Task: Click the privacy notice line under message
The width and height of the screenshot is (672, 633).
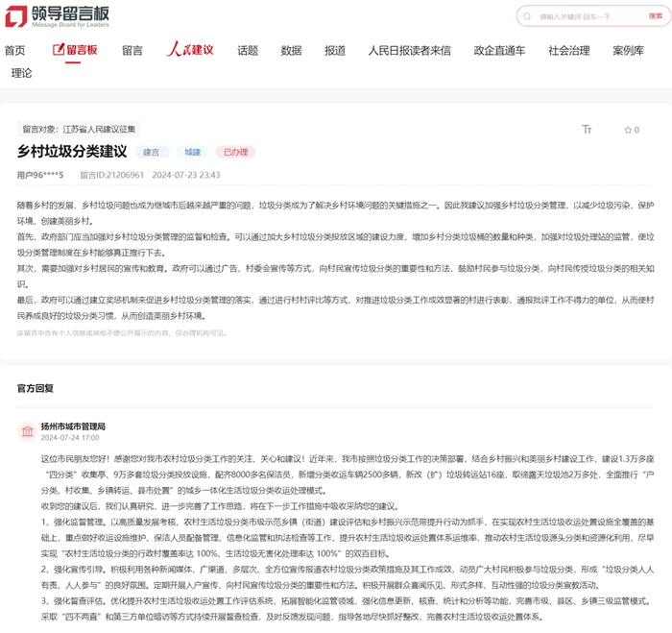Action: point(122,332)
